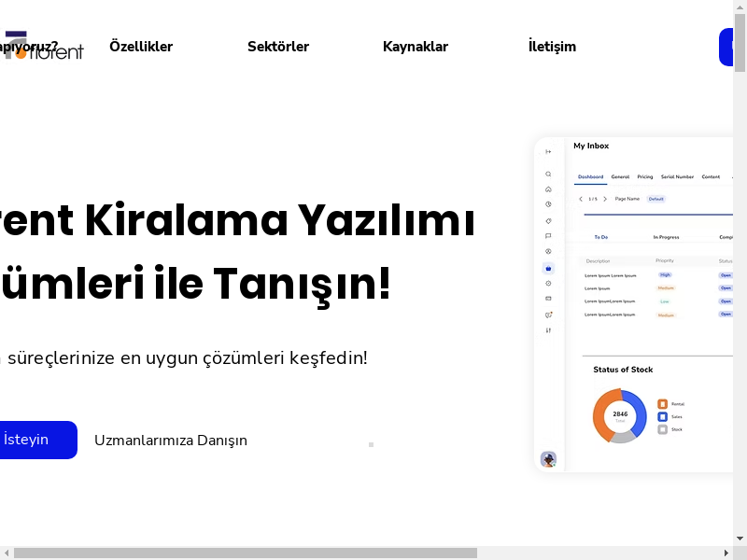Switch to the Serial Number tab
The image size is (747, 560).
[677, 176]
